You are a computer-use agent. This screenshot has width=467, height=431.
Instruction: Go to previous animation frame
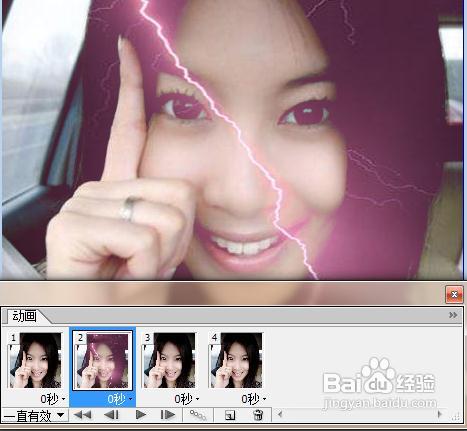coord(111,415)
